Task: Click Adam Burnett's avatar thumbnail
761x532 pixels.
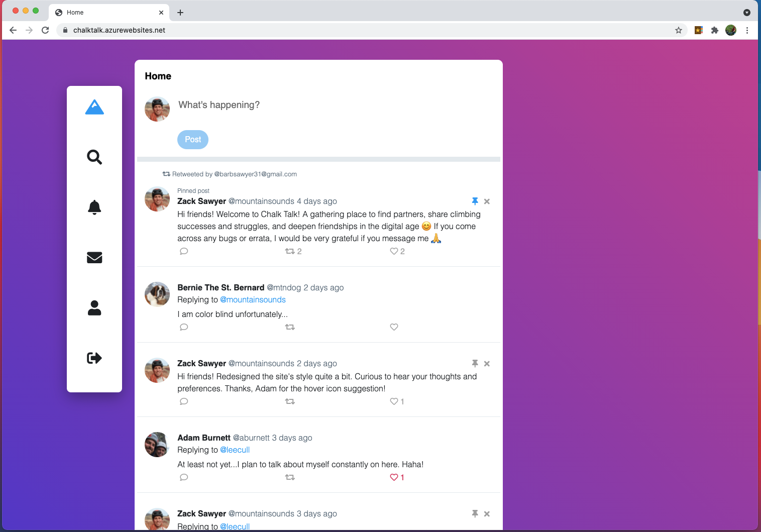Action: point(157,445)
